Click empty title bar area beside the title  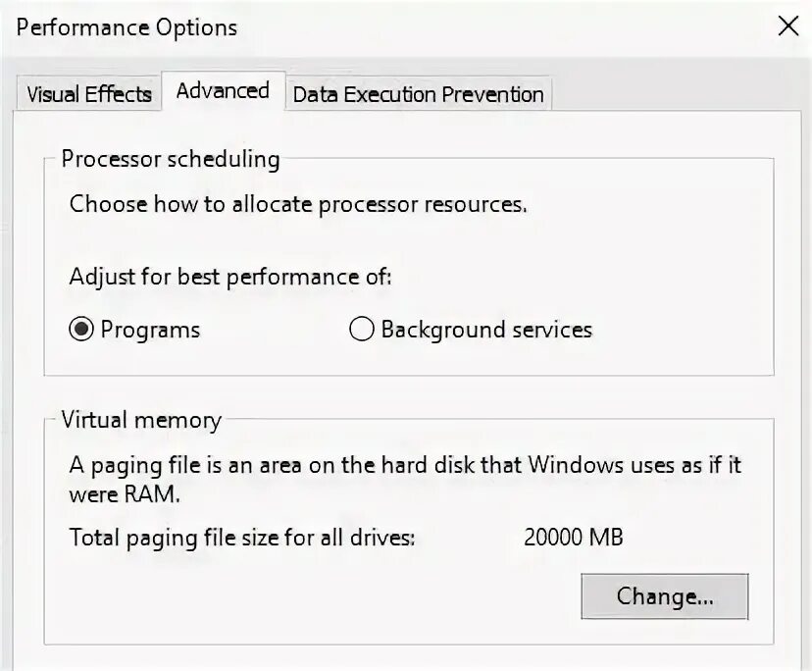tap(490, 27)
